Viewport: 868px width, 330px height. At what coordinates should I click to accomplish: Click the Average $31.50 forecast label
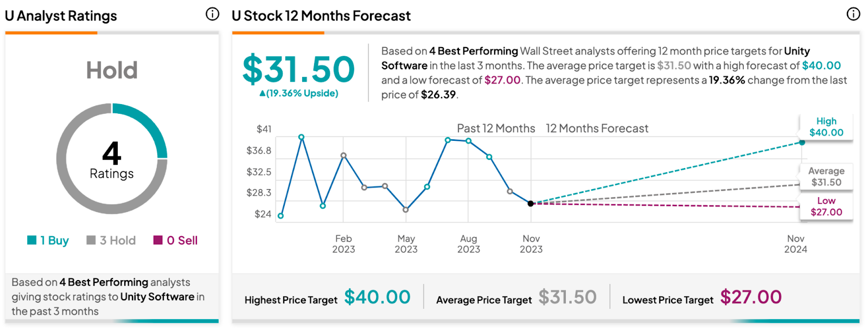pos(826,177)
